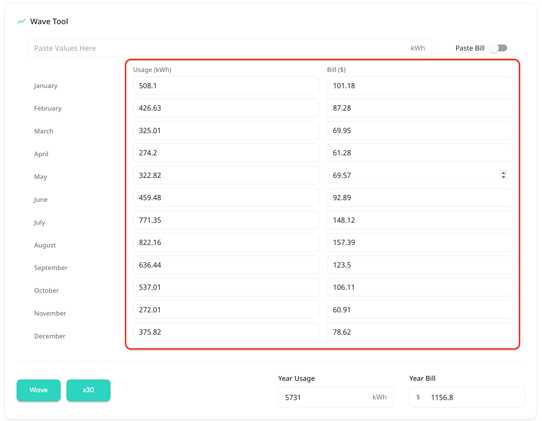Click the February month label
Viewport: 542px width, 421px height.
(48, 109)
